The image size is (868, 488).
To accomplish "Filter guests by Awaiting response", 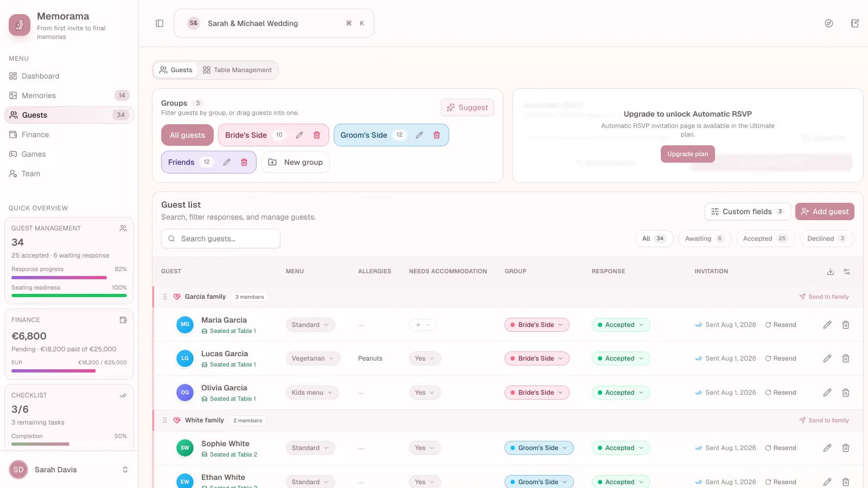I will (x=705, y=239).
